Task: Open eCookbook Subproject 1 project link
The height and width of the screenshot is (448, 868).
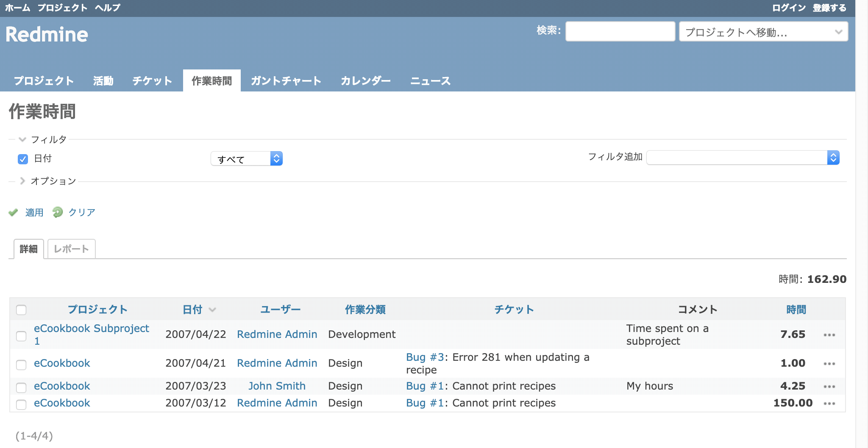Action: (x=92, y=335)
